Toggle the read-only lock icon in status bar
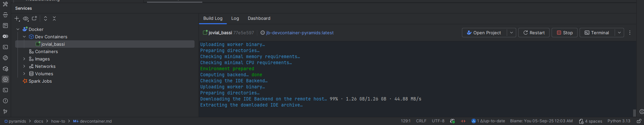This screenshot has height=125, width=644. 639,121
